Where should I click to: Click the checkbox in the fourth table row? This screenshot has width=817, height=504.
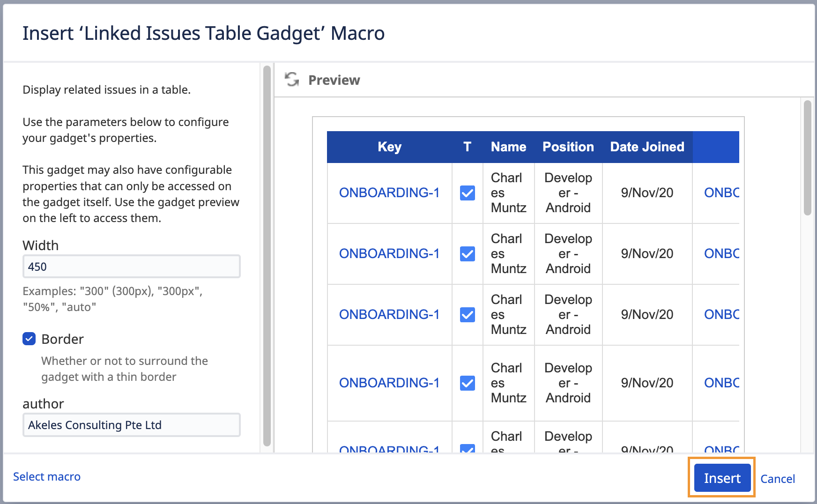point(467,383)
